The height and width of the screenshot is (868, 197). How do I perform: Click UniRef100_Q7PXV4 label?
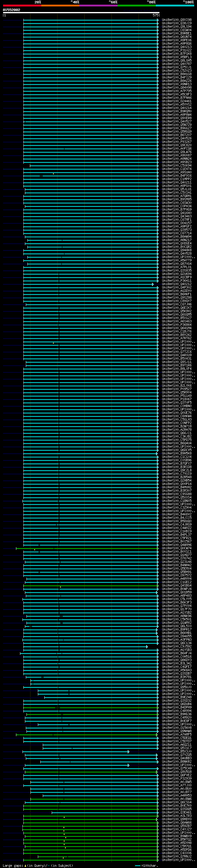click(x=177, y=606)
